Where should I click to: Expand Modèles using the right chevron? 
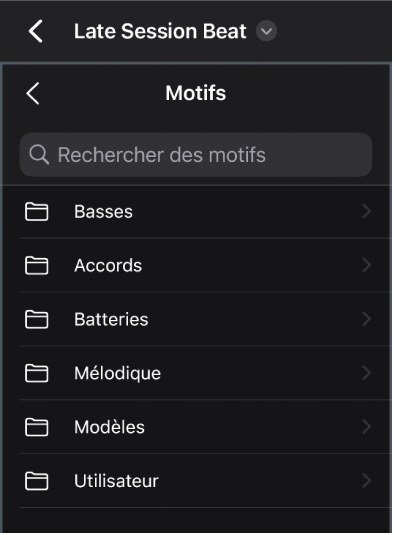click(367, 427)
